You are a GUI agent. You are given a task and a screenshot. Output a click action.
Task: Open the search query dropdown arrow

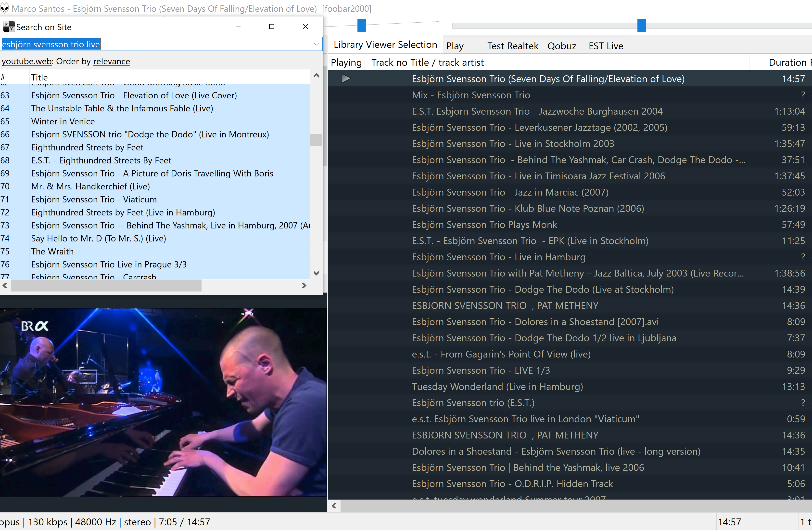[x=316, y=44]
